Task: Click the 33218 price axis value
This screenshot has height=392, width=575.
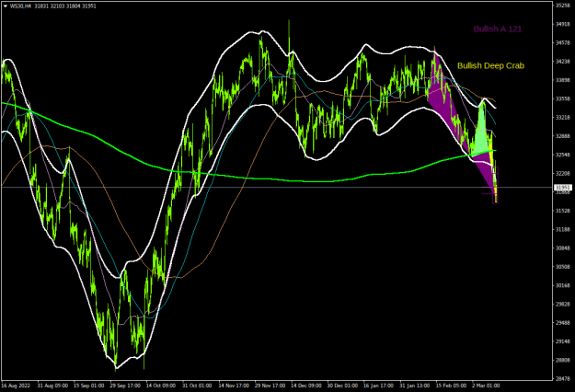Action: [562, 118]
